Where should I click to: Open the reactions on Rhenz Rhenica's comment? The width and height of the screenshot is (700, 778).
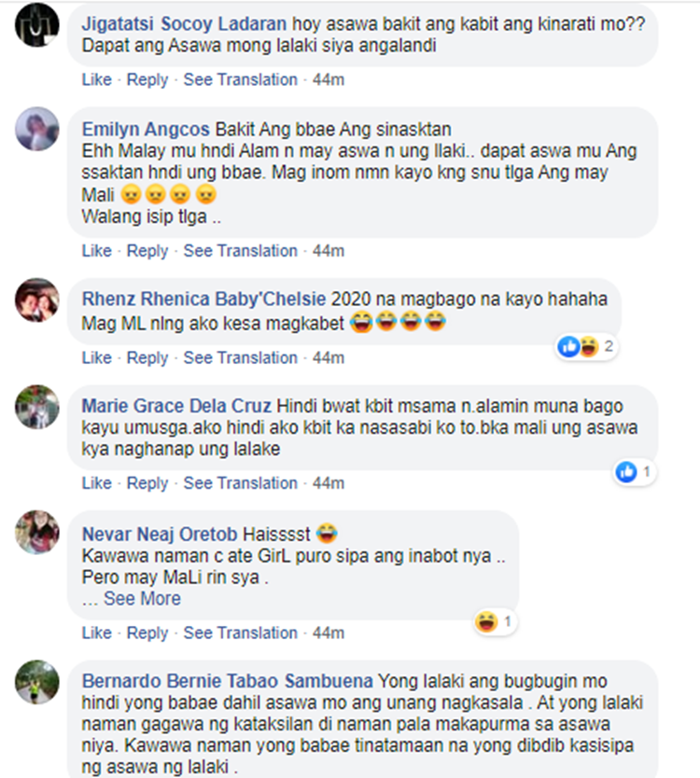(x=586, y=346)
